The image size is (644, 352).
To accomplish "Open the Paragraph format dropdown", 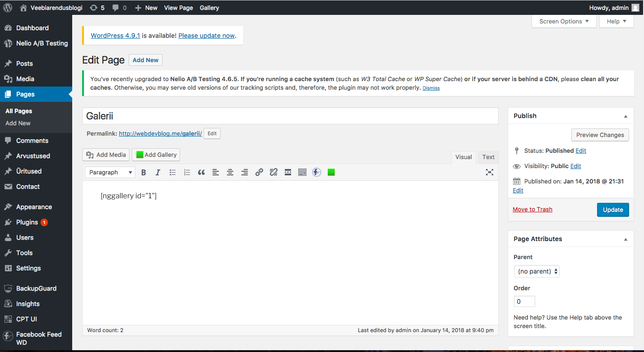I will pyautogui.click(x=110, y=172).
